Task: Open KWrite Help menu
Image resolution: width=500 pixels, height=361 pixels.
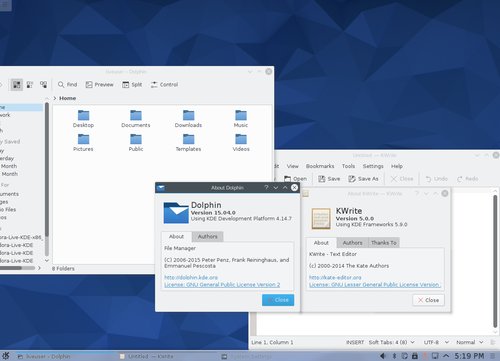Action: tap(397, 166)
